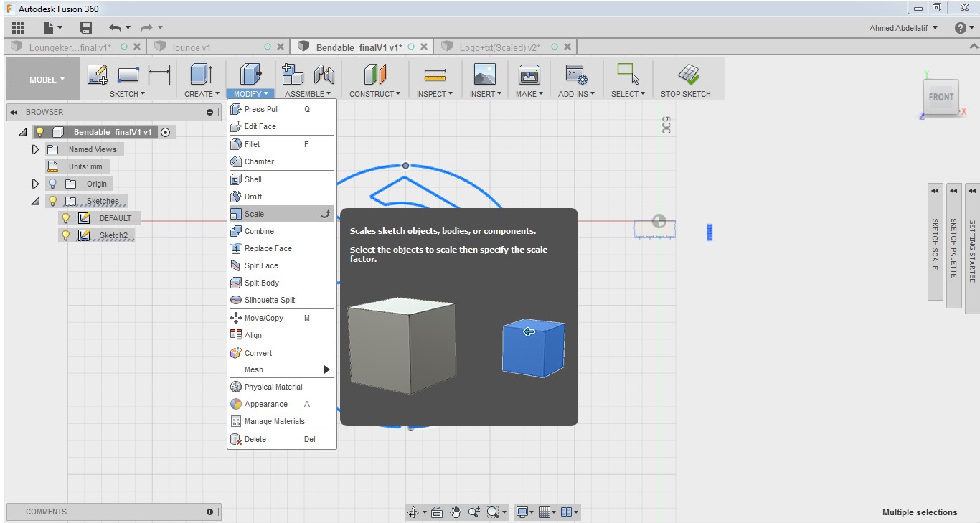The width and height of the screenshot is (980, 523).
Task: Select the sketch Rectangle tool icon
Action: click(x=128, y=75)
